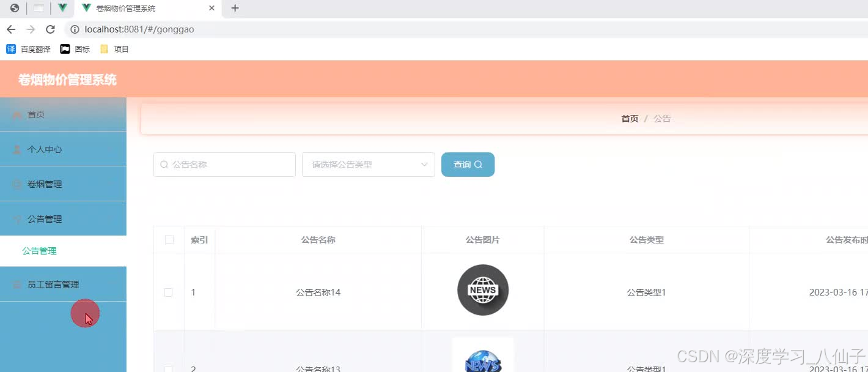Click the 个人中心 person icon

16,149
